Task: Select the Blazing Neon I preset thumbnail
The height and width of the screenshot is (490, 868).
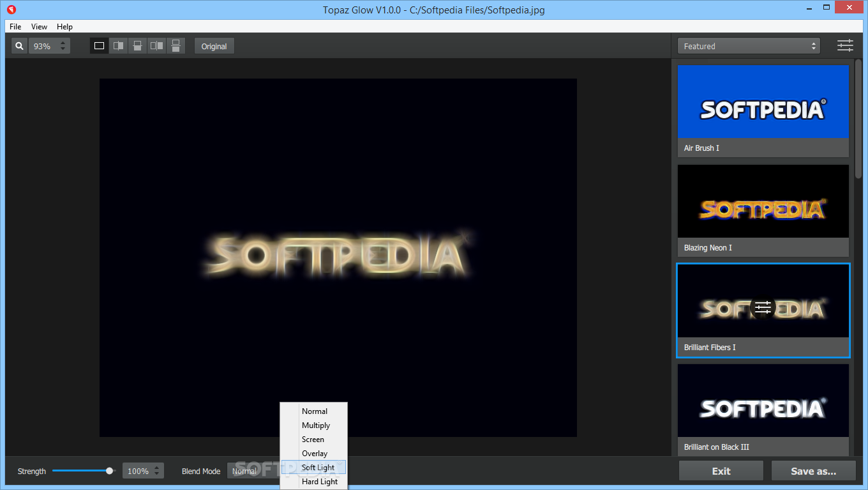Action: pos(763,201)
